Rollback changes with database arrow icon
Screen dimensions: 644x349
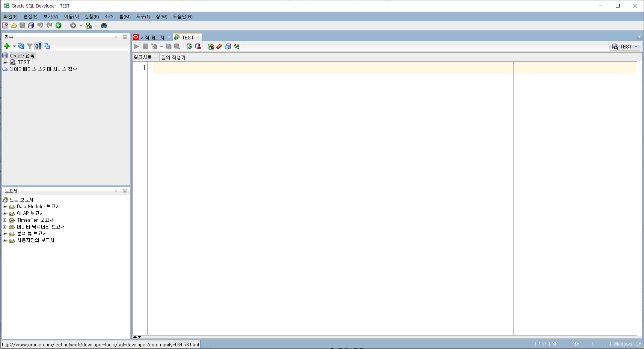coord(198,47)
